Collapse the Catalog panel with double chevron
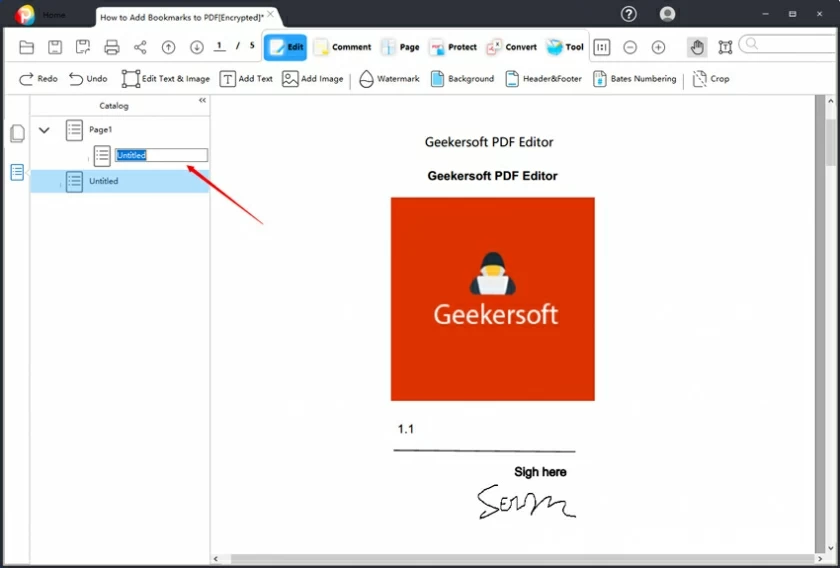The height and width of the screenshot is (568, 840). (x=202, y=100)
